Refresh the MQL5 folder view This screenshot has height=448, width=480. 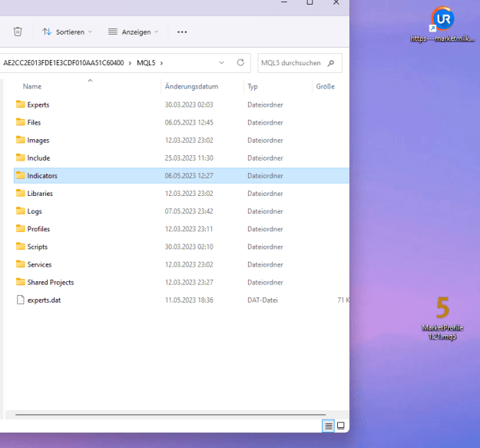coord(240,63)
